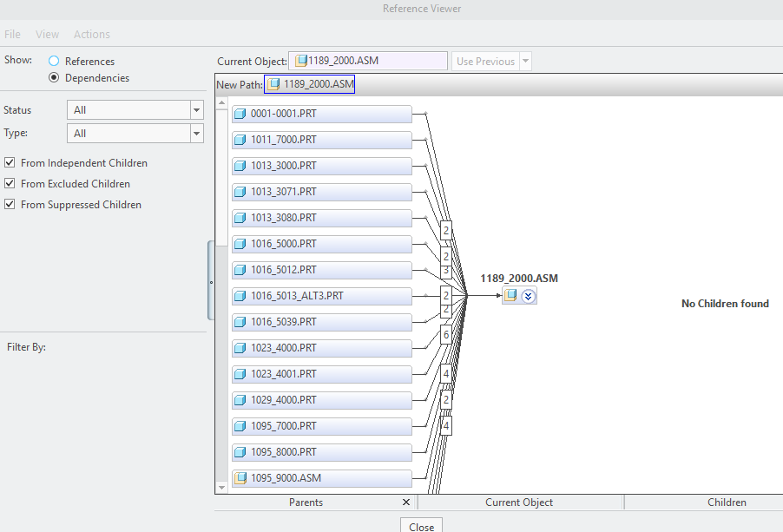The height and width of the screenshot is (532, 783).
Task: Click the model icon under the 1189_2000.ASM node
Action: tap(511, 295)
